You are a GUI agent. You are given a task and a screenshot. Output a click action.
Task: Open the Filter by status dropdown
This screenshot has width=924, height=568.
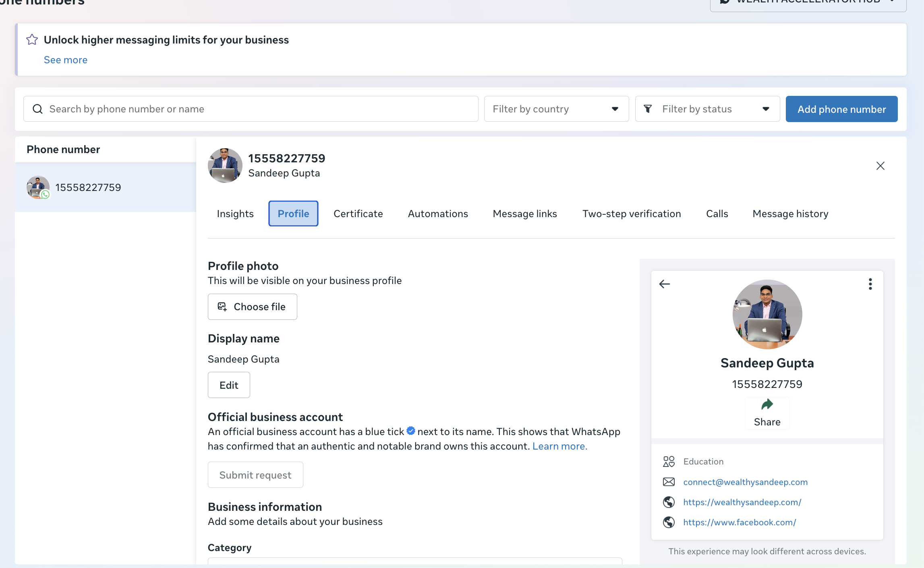coord(707,109)
